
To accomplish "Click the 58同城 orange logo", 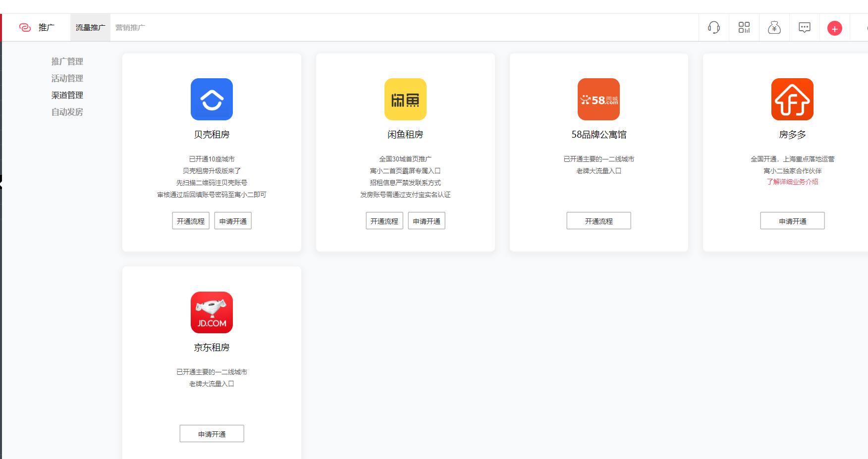I will tap(598, 99).
